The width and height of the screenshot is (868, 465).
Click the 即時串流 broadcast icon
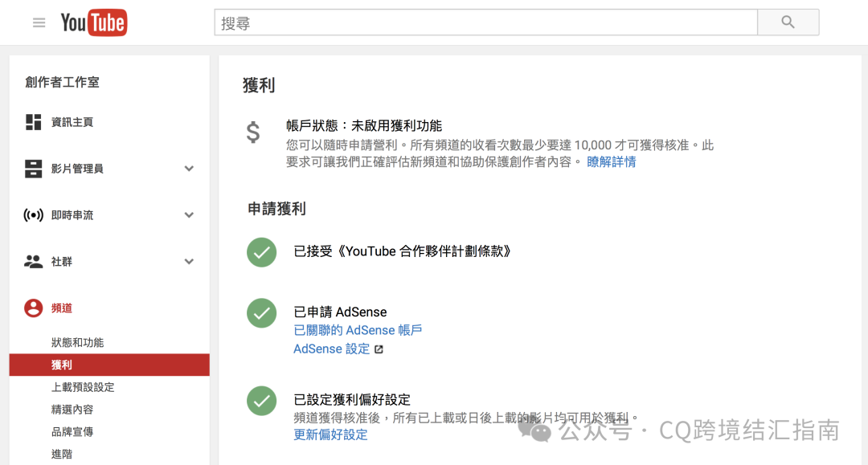(33, 215)
